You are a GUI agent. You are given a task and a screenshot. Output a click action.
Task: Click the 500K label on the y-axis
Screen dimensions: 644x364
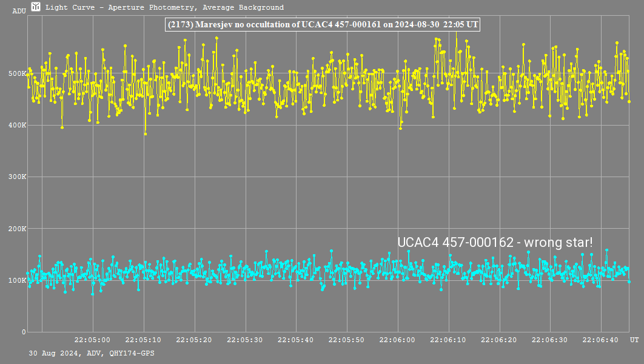click(16, 74)
